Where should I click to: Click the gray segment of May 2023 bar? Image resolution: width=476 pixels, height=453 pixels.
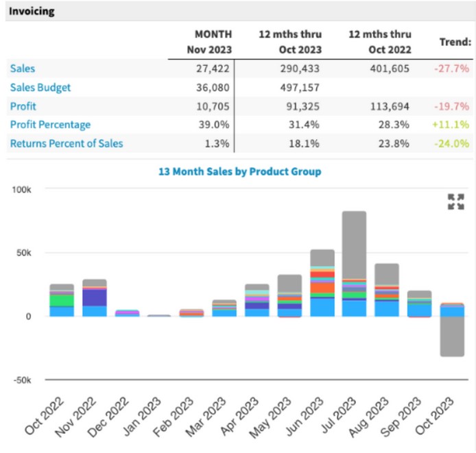click(x=289, y=284)
